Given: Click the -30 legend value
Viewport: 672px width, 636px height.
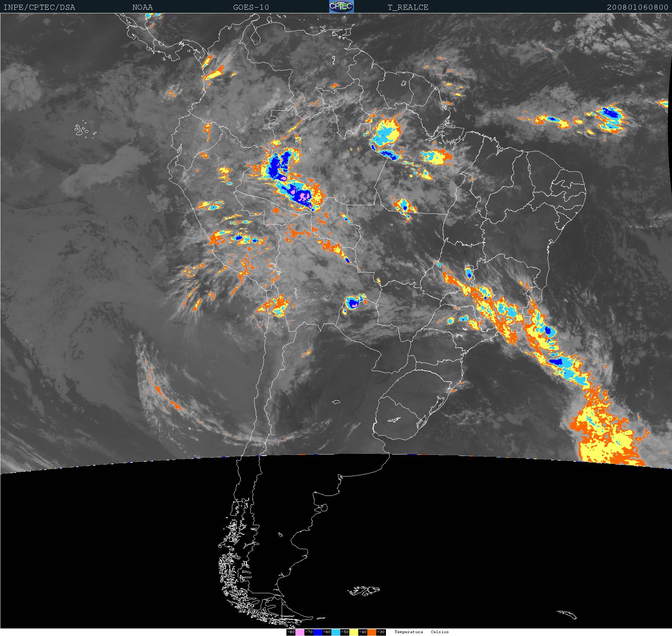Looking at the screenshot, I should click(x=381, y=632).
